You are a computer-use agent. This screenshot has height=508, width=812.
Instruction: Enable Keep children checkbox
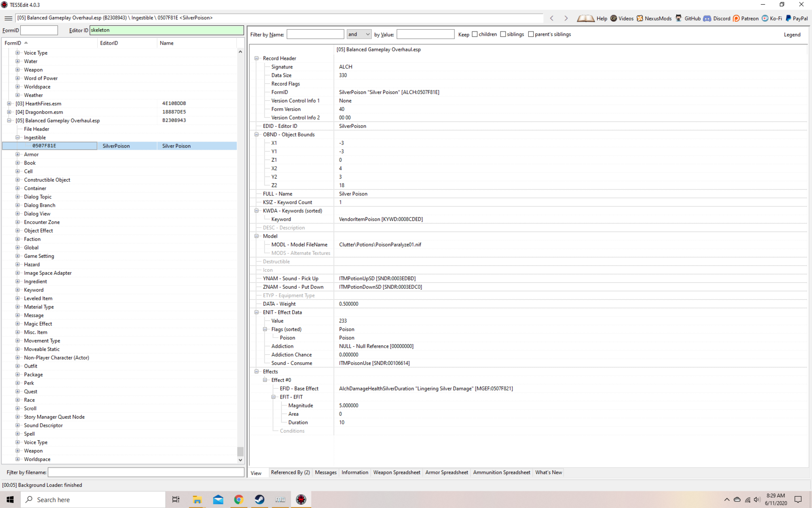475,34
